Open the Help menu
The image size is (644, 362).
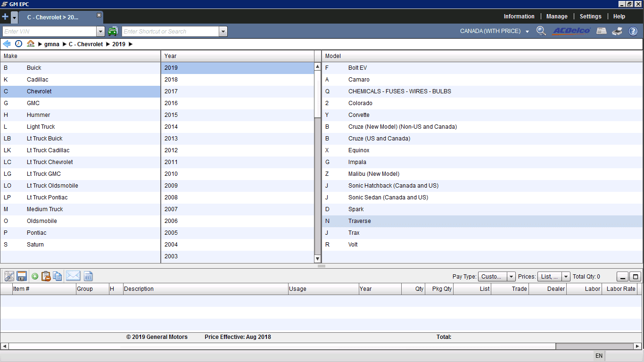619,16
